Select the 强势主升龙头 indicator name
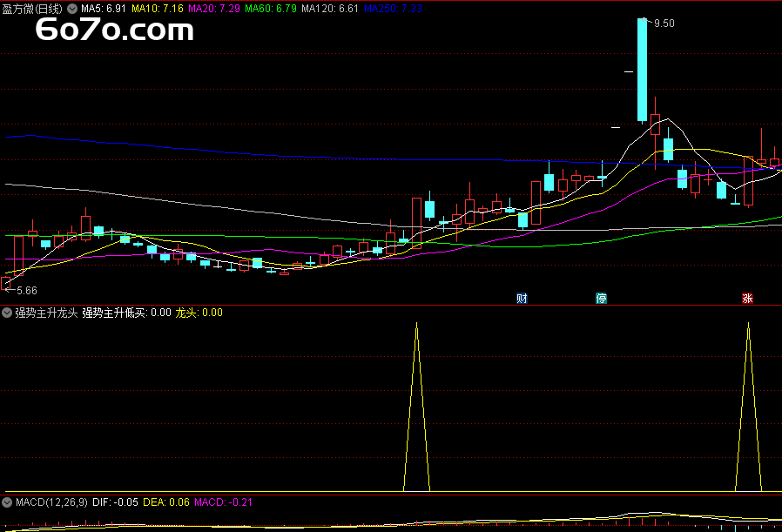 (x=46, y=313)
